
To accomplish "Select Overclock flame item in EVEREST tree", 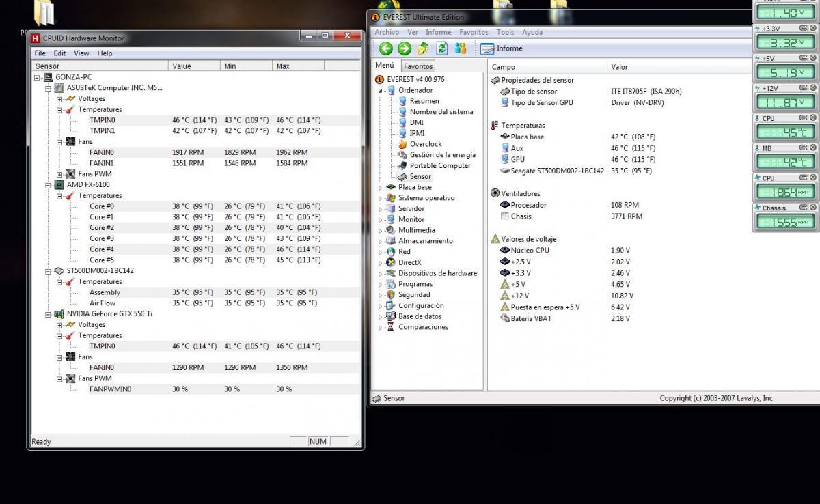I will click(420, 144).
